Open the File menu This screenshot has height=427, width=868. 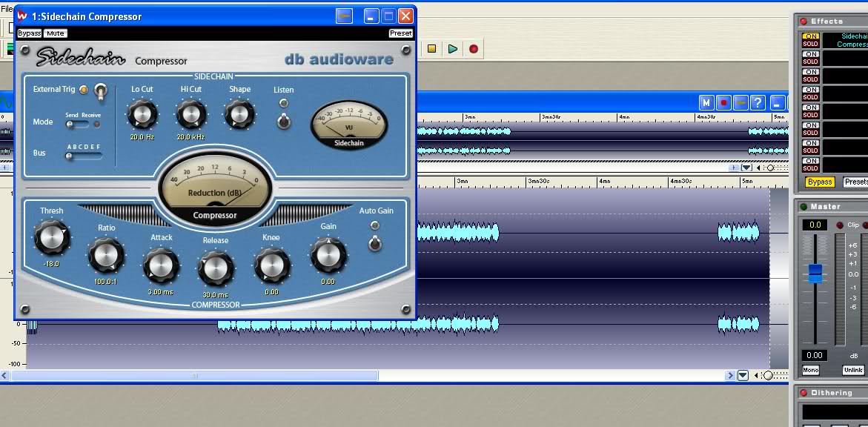point(7,9)
